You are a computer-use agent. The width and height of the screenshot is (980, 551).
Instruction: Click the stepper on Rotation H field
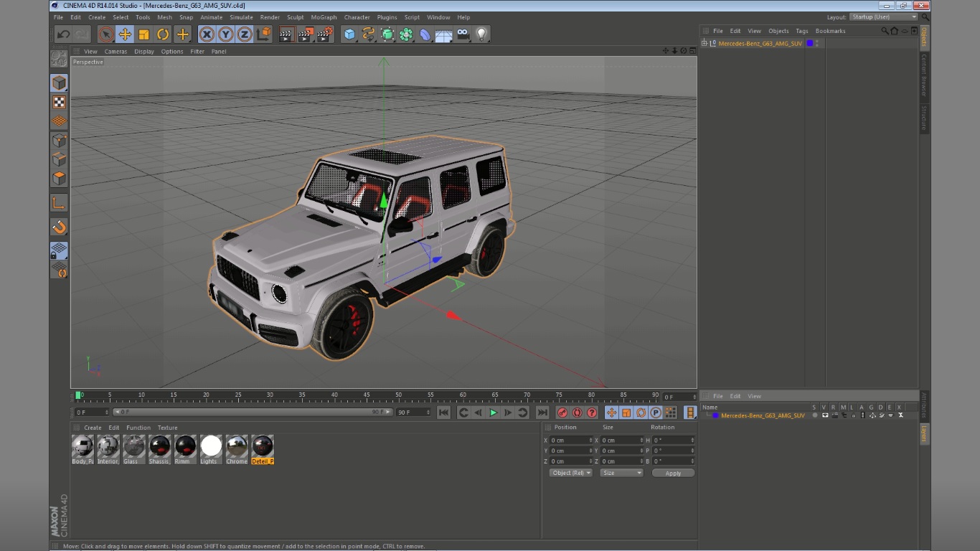click(x=692, y=441)
